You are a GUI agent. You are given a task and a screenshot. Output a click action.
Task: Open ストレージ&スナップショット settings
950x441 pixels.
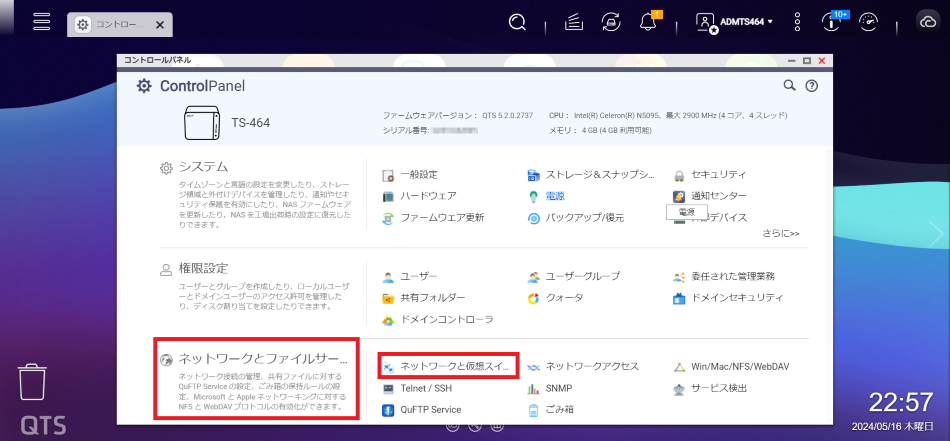point(591,175)
